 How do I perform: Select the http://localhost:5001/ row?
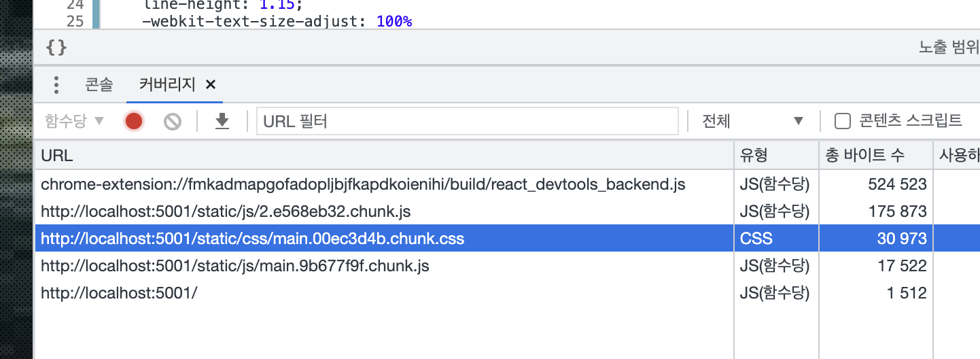pos(508,293)
